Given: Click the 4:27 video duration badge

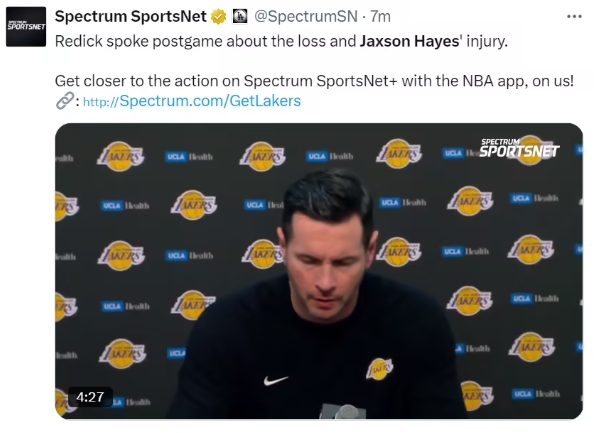Looking at the screenshot, I should pos(90,397).
